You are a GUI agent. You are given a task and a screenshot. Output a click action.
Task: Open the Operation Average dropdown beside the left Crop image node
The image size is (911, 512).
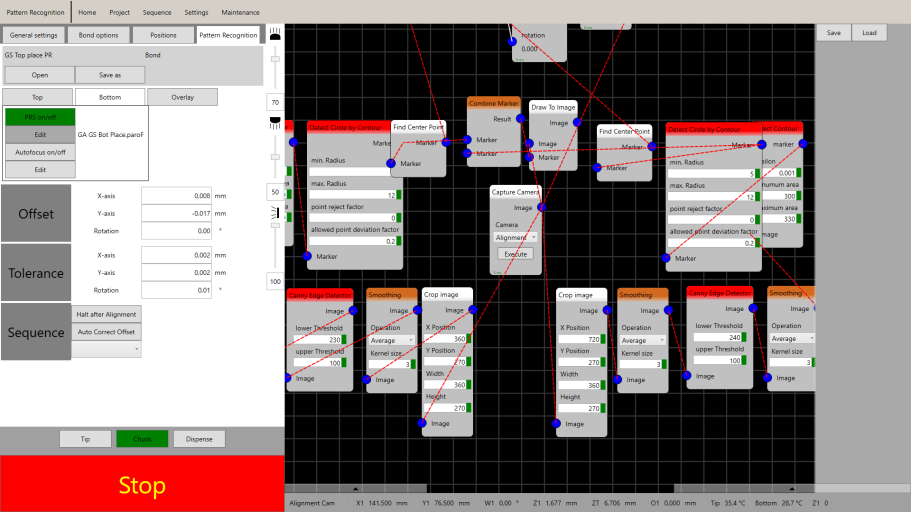tap(390, 340)
